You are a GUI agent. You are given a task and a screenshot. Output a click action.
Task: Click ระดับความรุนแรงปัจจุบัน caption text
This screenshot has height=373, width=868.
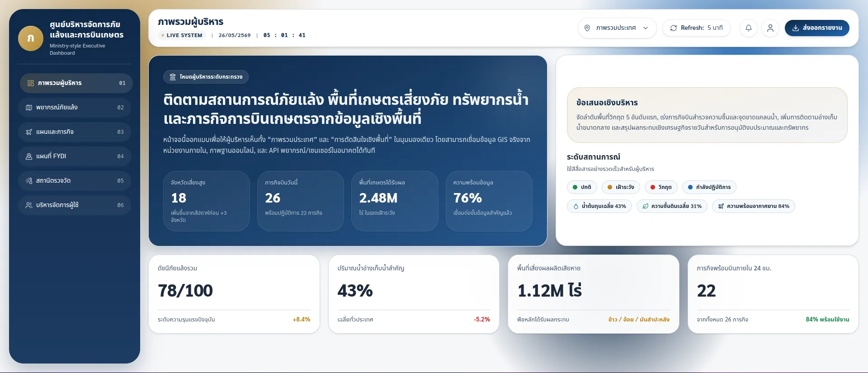click(186, 320)
